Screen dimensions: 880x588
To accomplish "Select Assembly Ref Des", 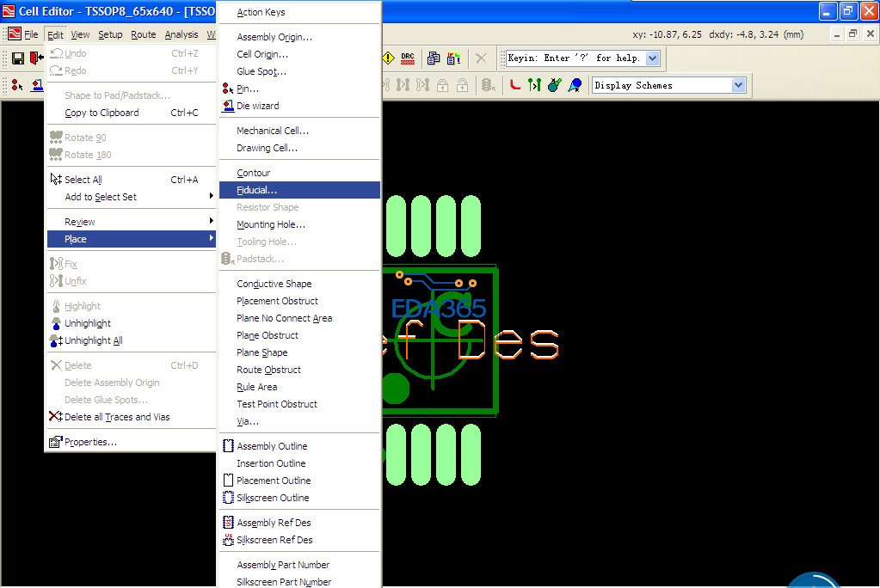I will click(299, 523).
